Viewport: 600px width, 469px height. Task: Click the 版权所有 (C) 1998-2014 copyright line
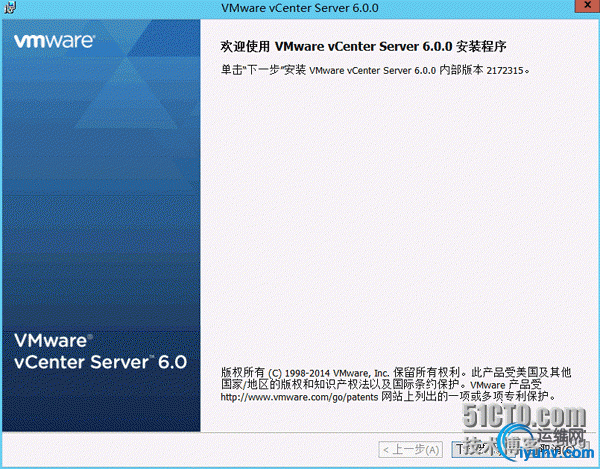[396, 372]
